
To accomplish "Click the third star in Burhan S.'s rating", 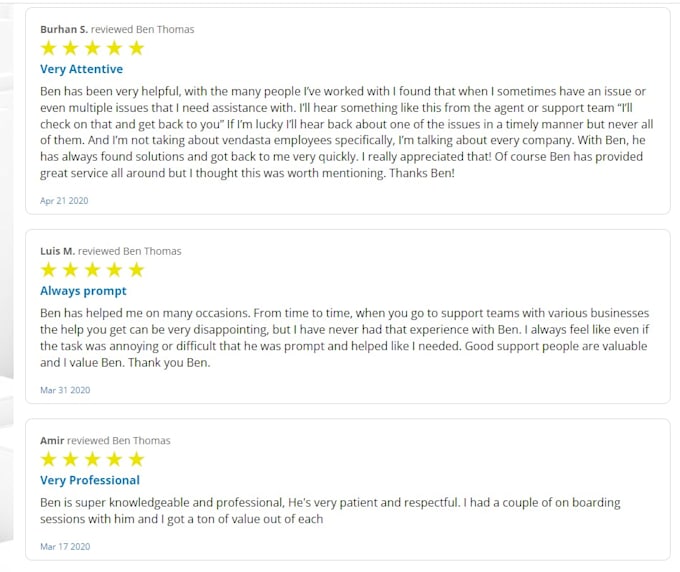I will pyautogui.click(x=93, y=48).
